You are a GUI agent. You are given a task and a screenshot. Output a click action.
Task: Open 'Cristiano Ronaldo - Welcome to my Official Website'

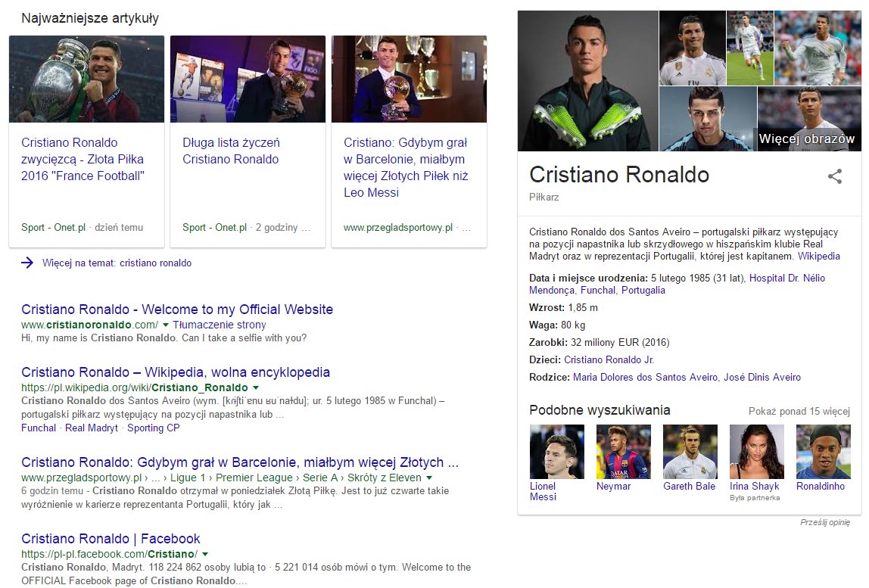(x=177, y=310)
